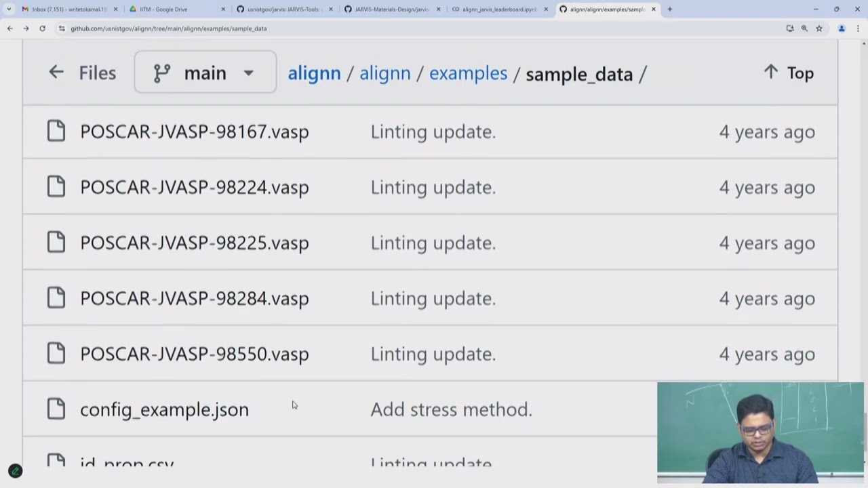Image resolution: width=868 pixels, height=488 pixels.
Task: Click file icon beside POSCAR-JVASP-98550.vasp
Action: [56, 353]
